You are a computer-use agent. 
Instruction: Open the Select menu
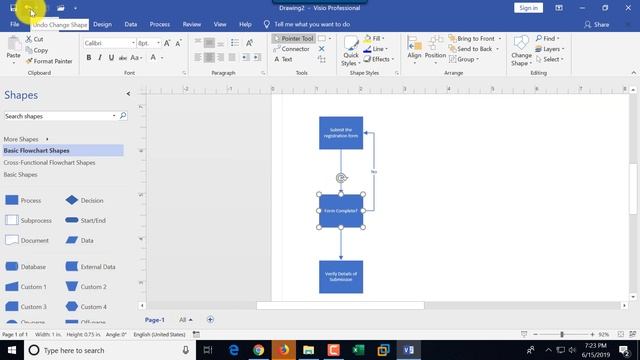pos(549,59)
